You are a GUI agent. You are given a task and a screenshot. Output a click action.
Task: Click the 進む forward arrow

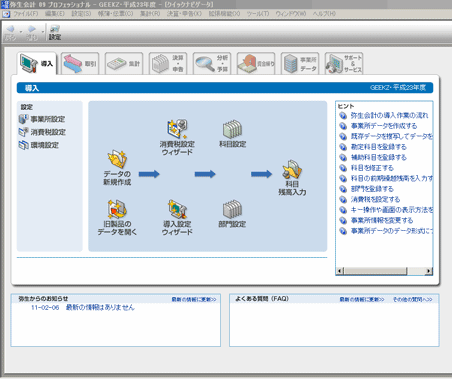tap(32, 33)
